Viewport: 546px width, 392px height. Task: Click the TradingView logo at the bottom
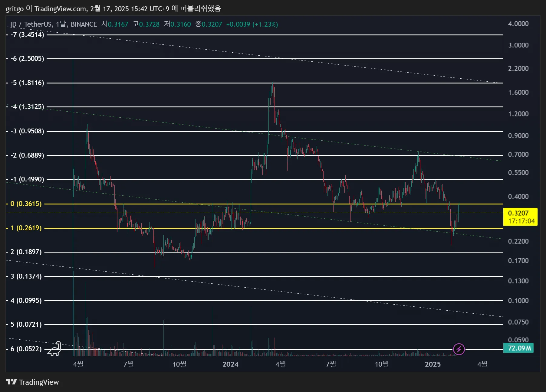click(32, 382)
